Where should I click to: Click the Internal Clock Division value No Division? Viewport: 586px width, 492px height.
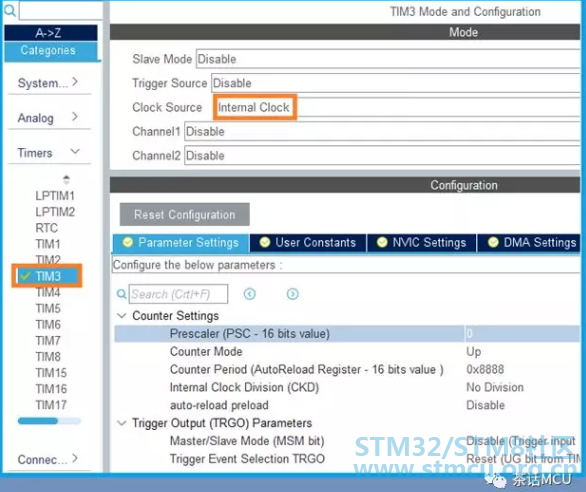tap(495, 387)
